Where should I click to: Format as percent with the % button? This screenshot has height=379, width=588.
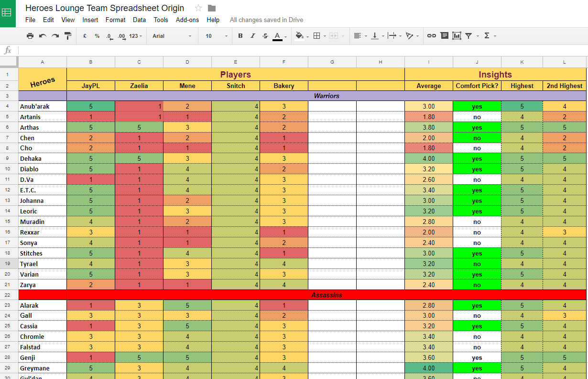coord(97,36)
